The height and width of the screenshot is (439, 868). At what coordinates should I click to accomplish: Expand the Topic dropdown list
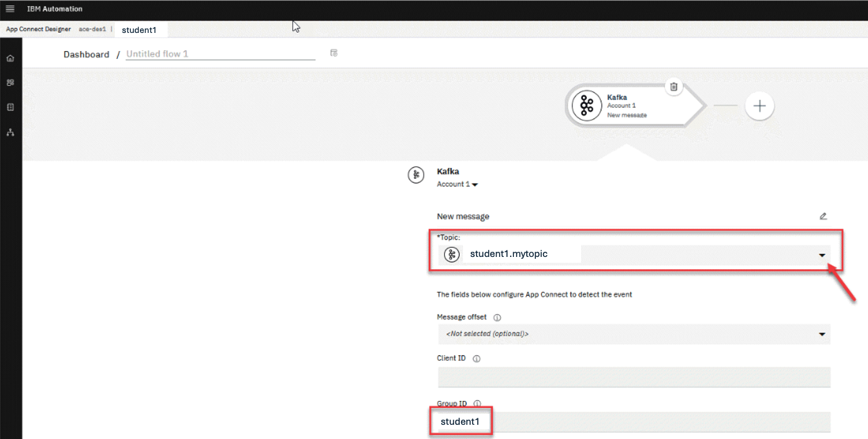(x=822, y=255)
